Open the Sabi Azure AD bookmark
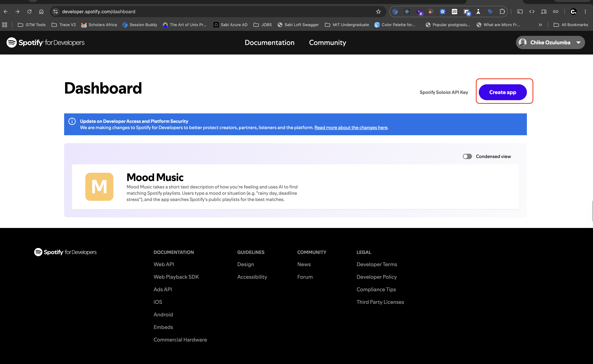 [231, 25]
